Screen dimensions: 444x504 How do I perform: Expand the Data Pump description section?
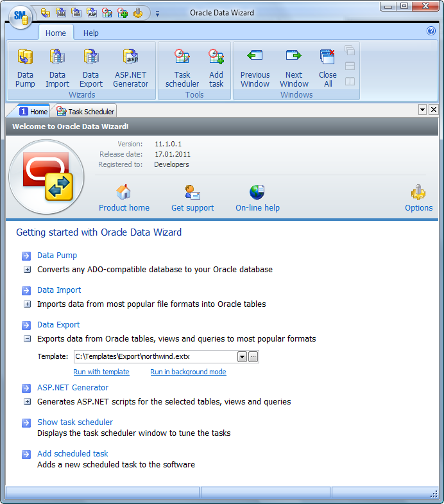click(28, 270)
